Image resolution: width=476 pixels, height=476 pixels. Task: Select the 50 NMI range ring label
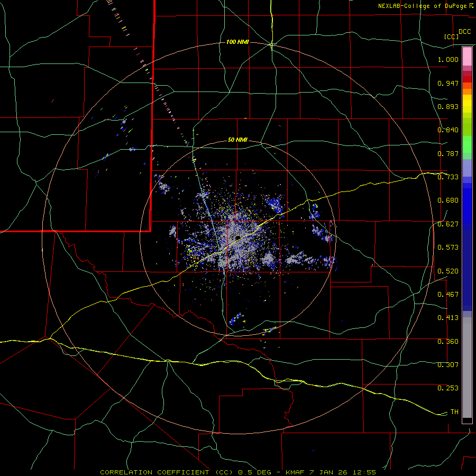tap(237, 140)
